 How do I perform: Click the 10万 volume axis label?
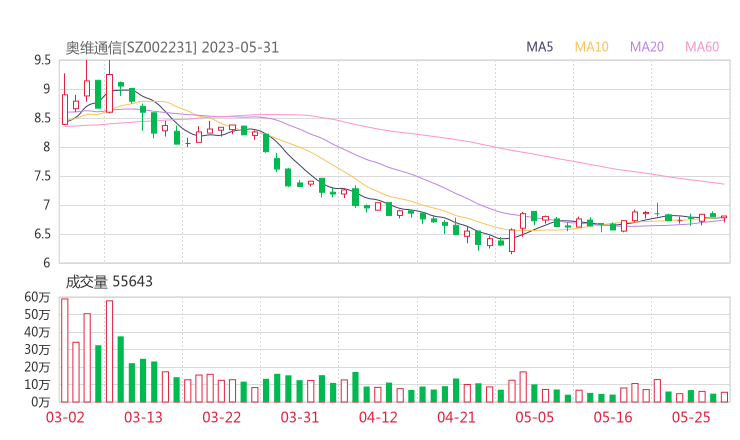pyautogui.click(x=37, y=385)
